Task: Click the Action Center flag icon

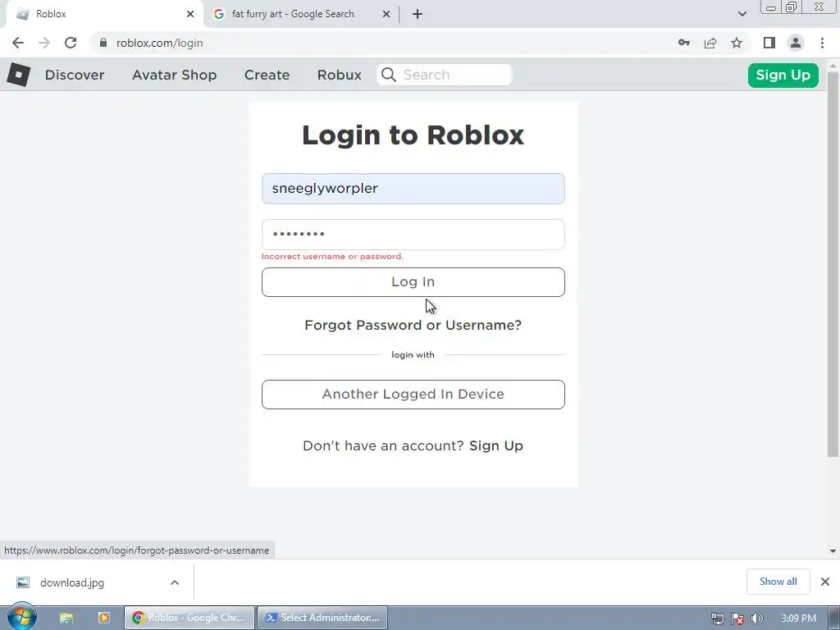Action: point(737,619)
